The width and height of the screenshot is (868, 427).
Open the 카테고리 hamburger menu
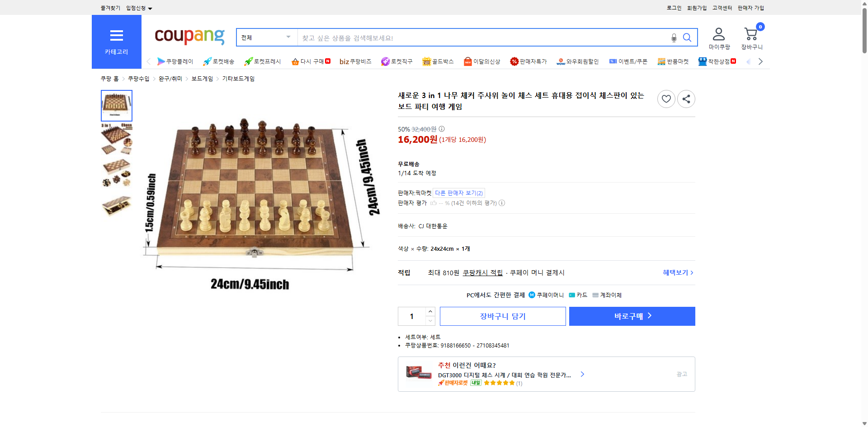point(116,36)
